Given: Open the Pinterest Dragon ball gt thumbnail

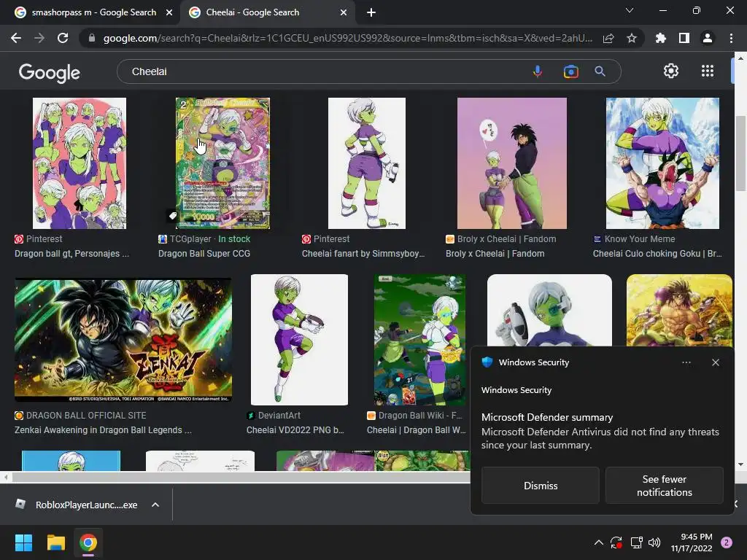Looking at the screenshot, I should coord(80,163).
